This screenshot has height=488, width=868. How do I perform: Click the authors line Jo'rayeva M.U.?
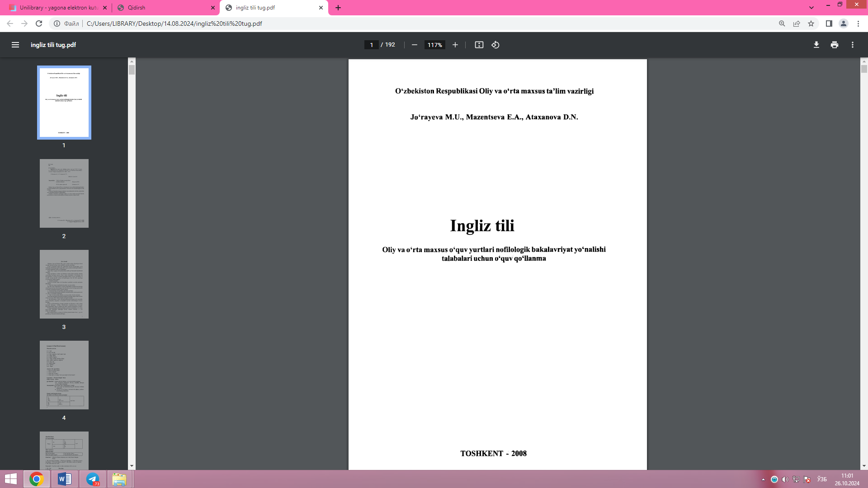[x=494, y=117]
